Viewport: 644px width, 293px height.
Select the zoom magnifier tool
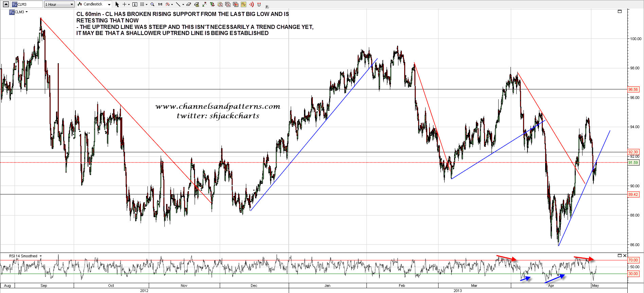pyautogui.click(x=152, y=4)
